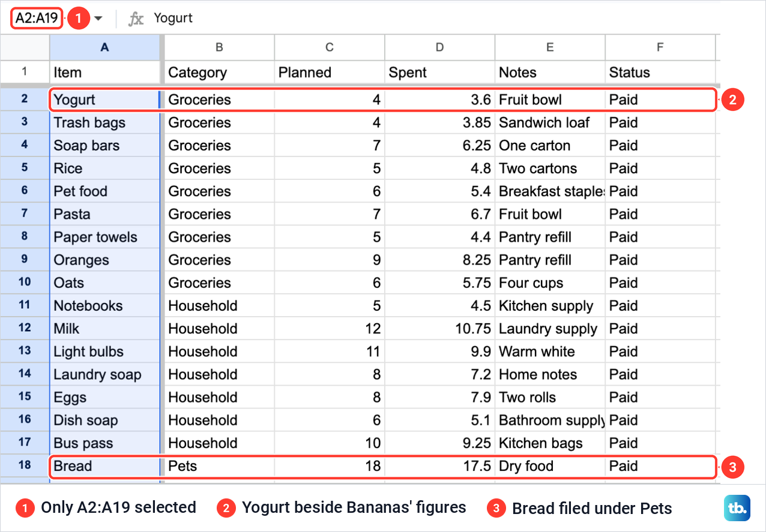Click the Four cups note

coord(550,282)
